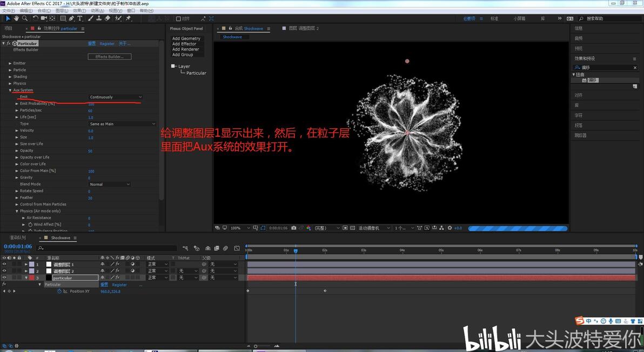Select the Hand tool
The width and height of the screenshot is (644, 352).
pyautogui.click(x=16, y=18)
